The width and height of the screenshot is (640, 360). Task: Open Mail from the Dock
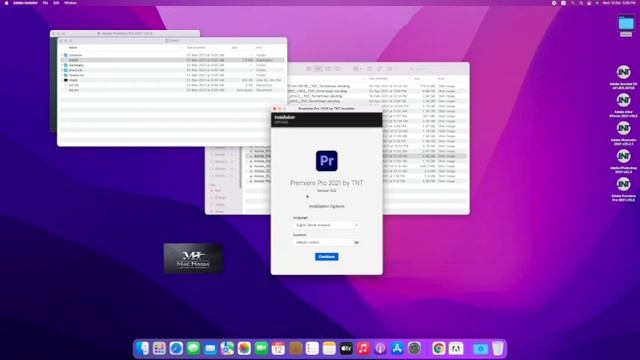pyautogui.click(x=210, y=348)
